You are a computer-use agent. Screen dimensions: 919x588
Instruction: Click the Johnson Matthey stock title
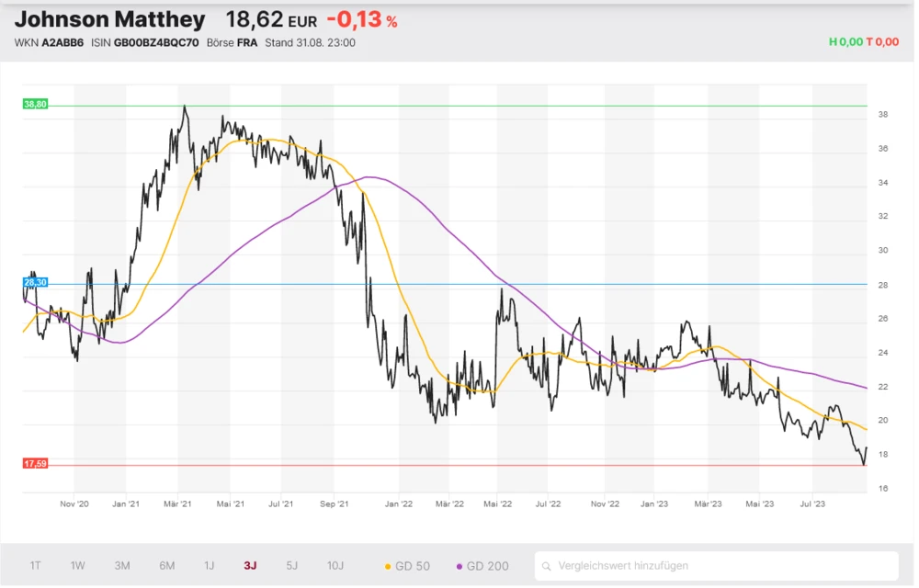click(x=109, y=19)
